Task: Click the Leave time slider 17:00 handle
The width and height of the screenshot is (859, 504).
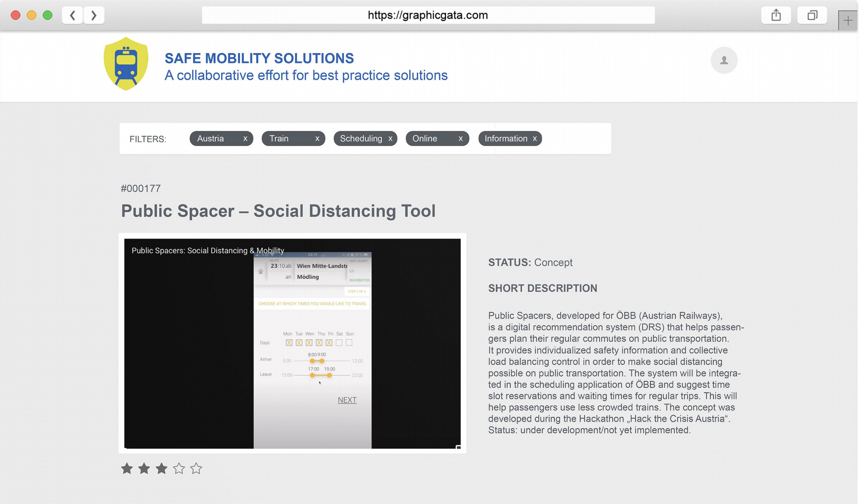Action: point(312,375)
